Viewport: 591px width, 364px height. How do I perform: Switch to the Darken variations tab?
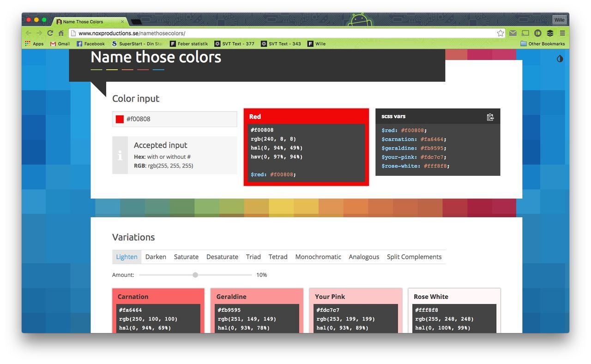pyautogui.click(x=156, y=257)
